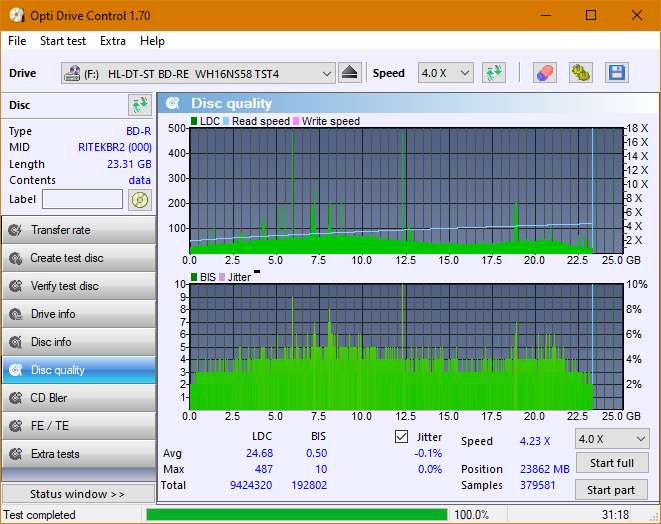The width and height of the screenshot is (661, 524).
Task: Click the data contents value
Action: click(140, 180)
